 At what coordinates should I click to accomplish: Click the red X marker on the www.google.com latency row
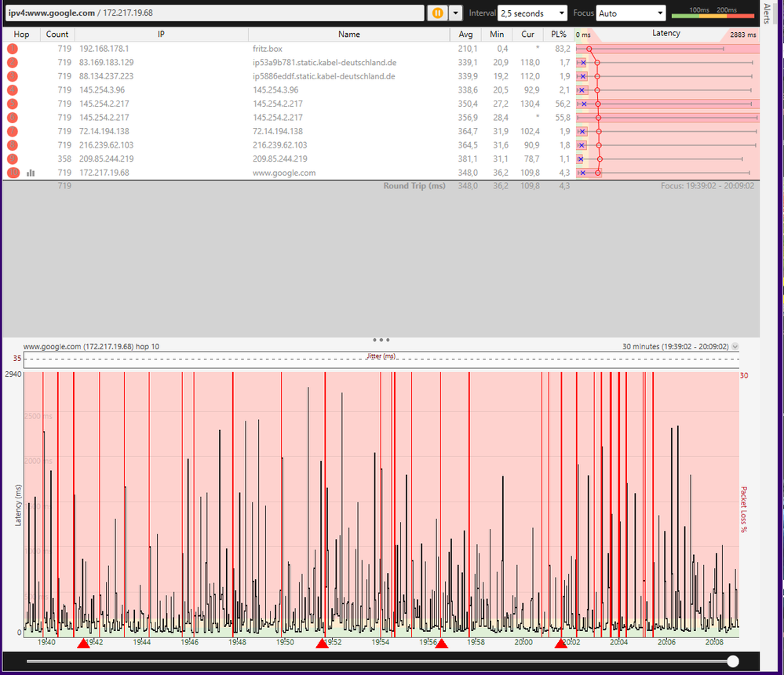[582, 173]
